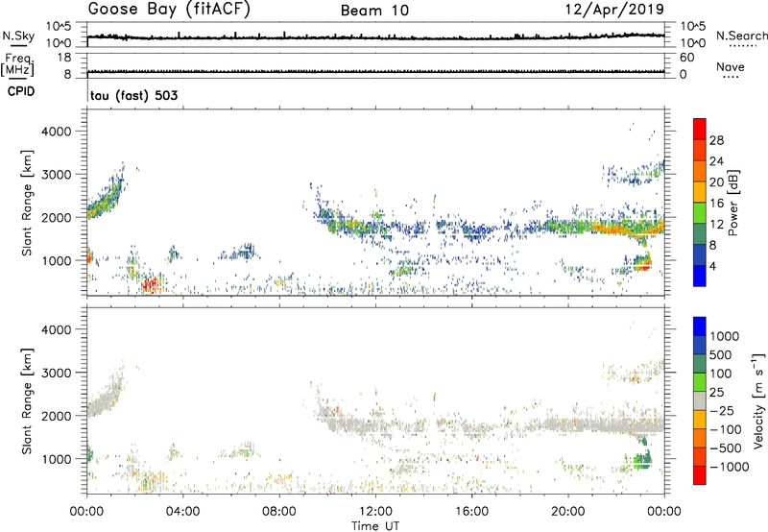Click the 'Beam 10' label
The image size is (768, 532).
tap(374, 11)
